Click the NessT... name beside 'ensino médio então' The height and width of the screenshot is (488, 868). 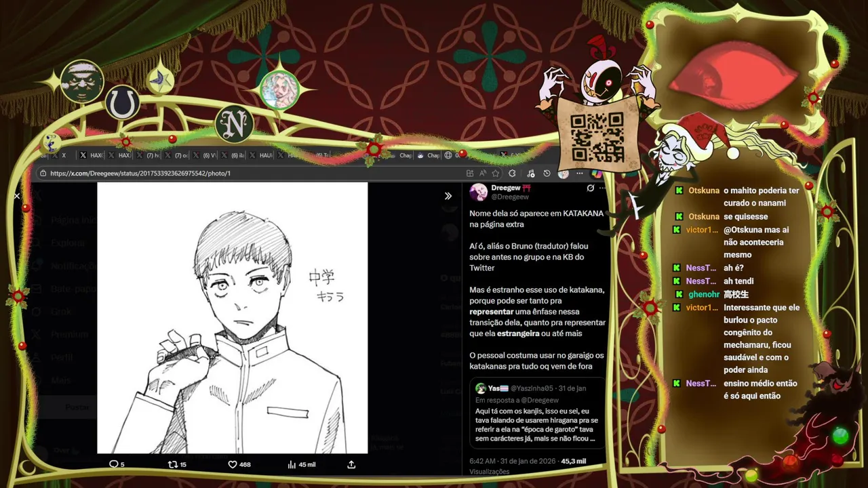(701, 383)
